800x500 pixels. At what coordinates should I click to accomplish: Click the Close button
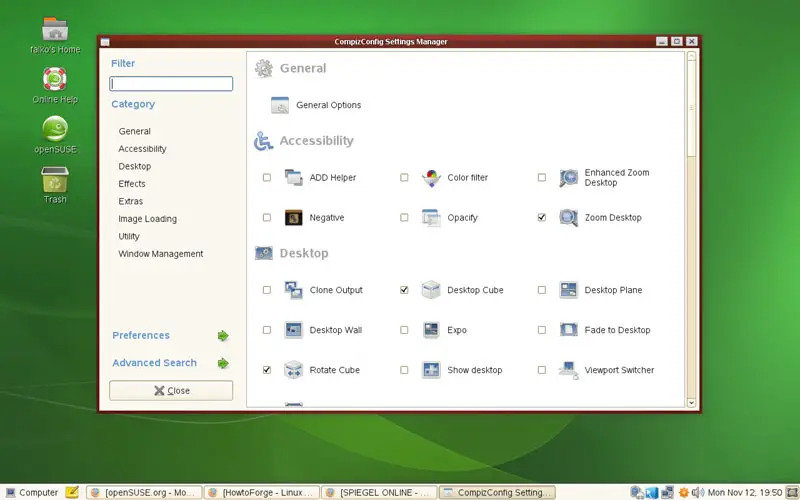[x=171, y=391]
